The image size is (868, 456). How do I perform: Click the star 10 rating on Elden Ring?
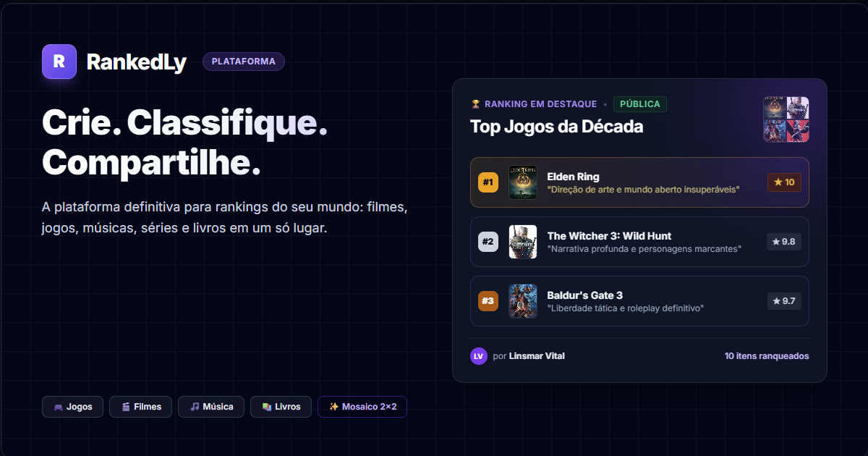tap(784, 182)
